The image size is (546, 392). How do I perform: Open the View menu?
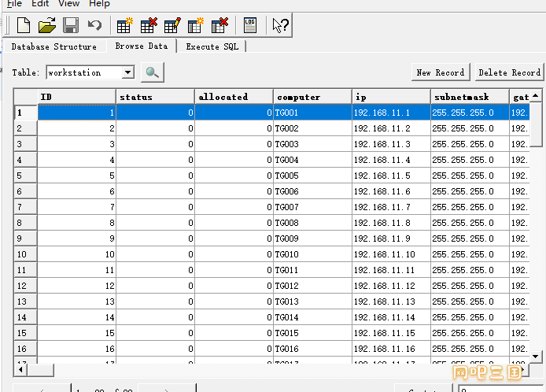(69, 3)
